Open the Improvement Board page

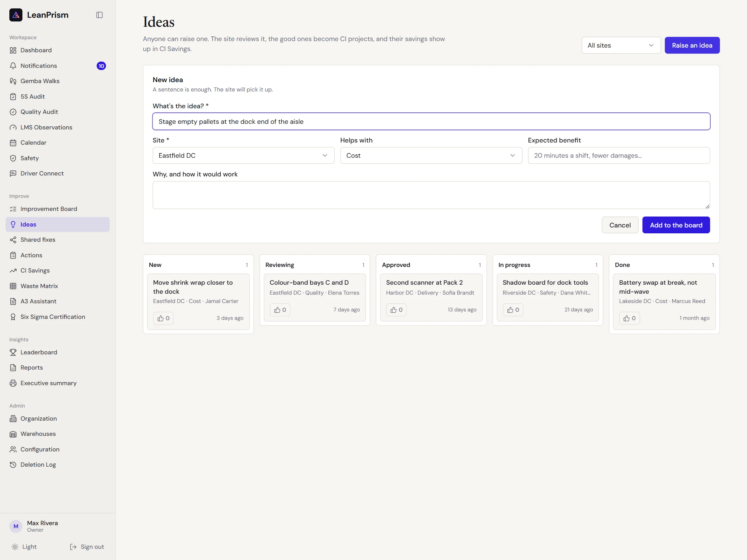(x=58, y=209)
